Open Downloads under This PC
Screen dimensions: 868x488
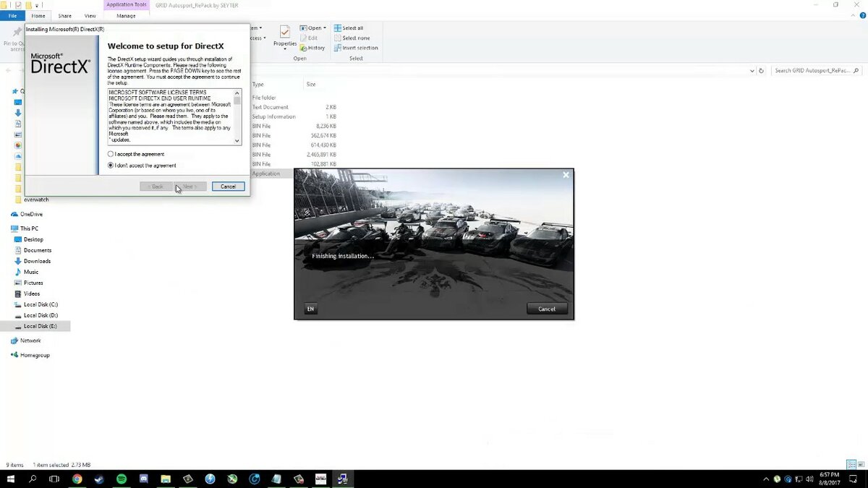coord(33,261)
